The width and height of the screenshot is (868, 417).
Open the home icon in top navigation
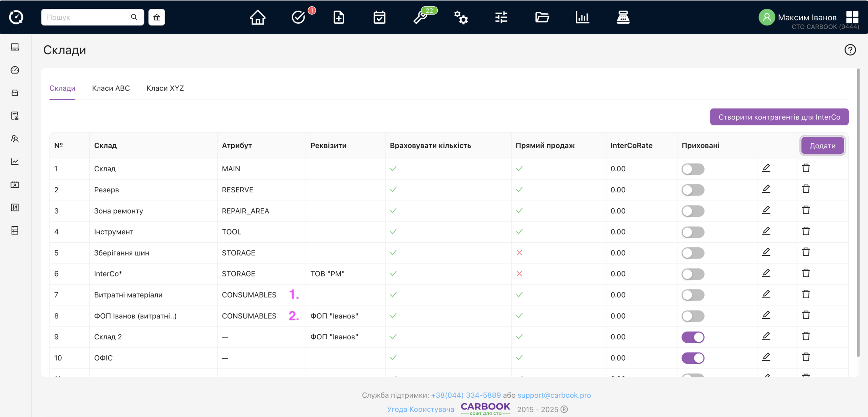point(257,17)
